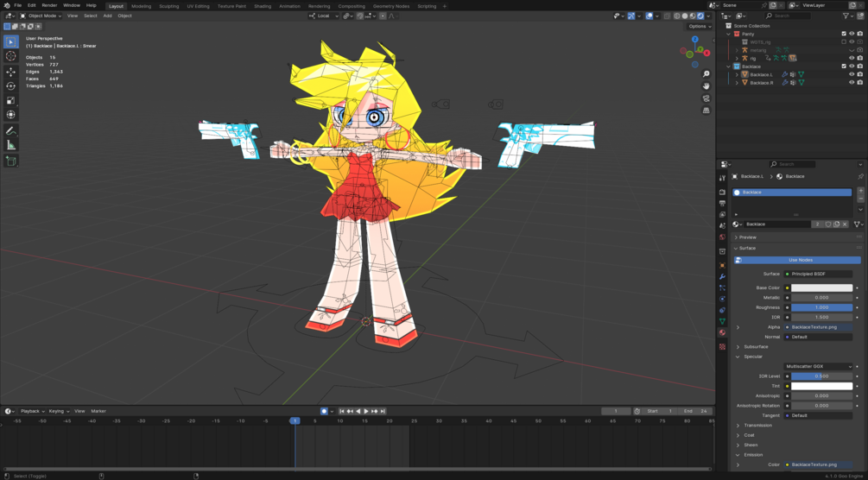Open the Local transform orientation dropdown

pyautogui.click(x=323, y=16)
